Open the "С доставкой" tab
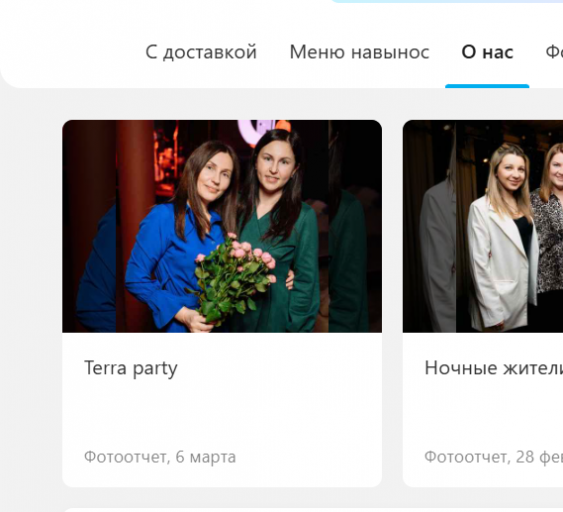The image size is (563, 512). (201, 52)
